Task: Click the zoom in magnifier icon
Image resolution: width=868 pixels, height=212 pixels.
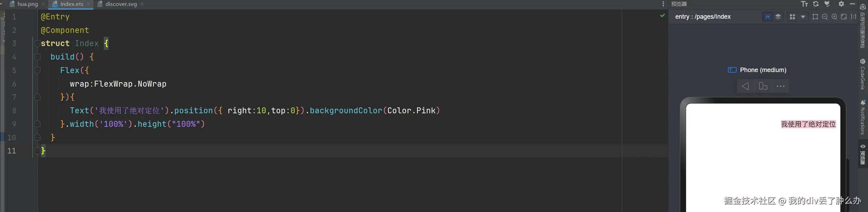Action: pos(834,17)
